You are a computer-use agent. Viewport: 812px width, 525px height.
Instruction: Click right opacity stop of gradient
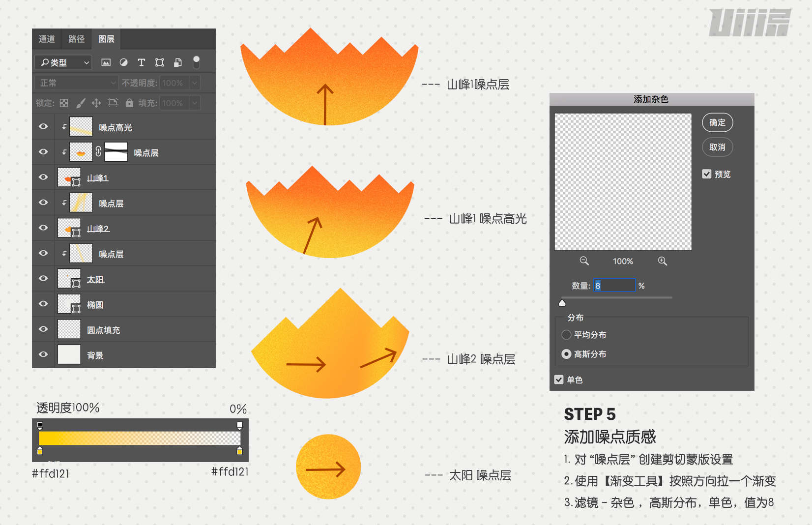click(x=239, y=425)
